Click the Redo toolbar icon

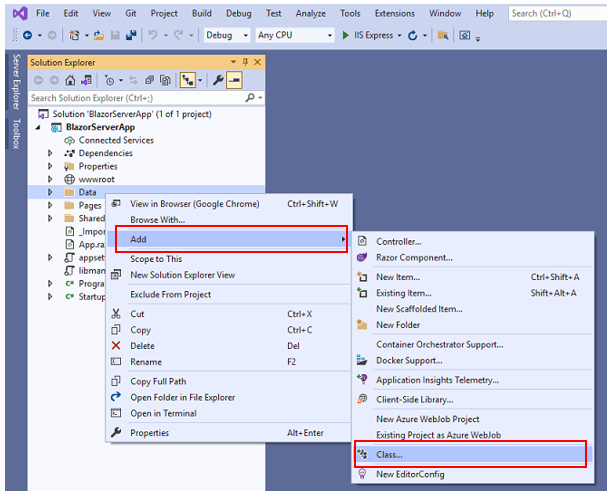[178, 36]
